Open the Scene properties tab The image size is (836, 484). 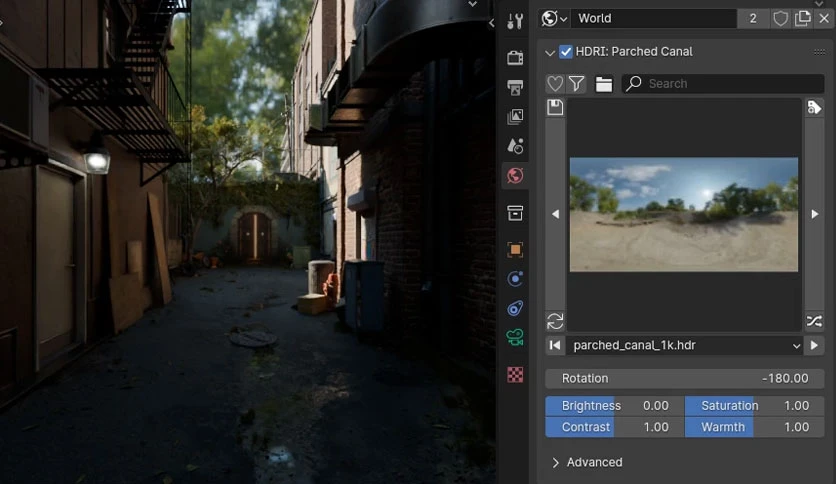(x=515, y=146)
